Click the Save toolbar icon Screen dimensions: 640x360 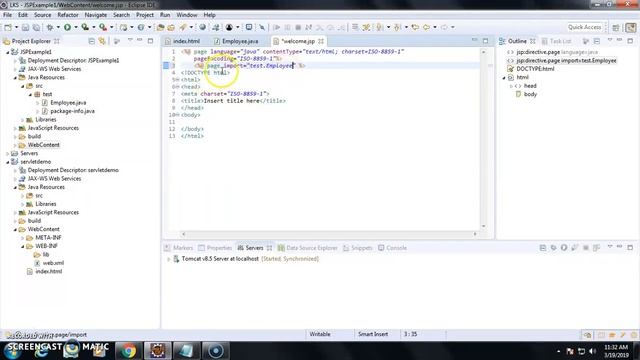[25, 27]
